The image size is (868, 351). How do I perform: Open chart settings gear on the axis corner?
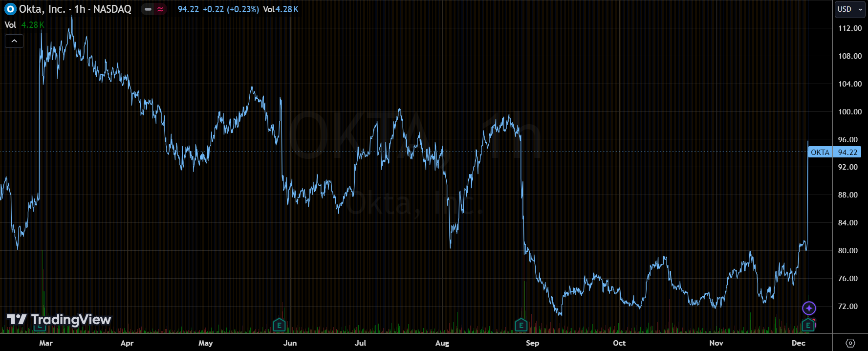[x=850, y=343]
